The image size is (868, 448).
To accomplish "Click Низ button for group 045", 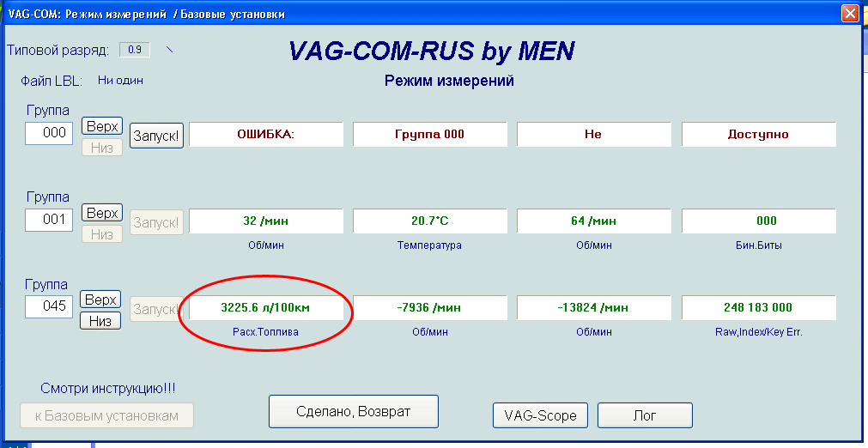I will click(x=100, y=321).
